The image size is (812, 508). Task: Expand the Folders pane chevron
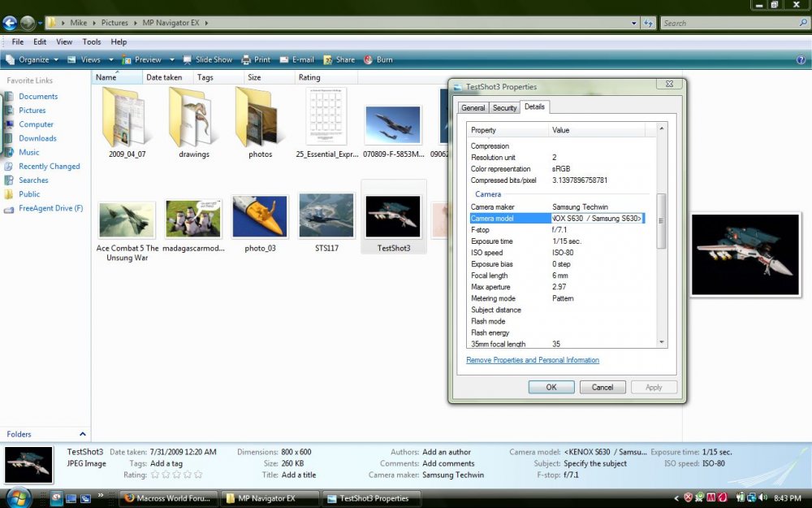[82, 434]
